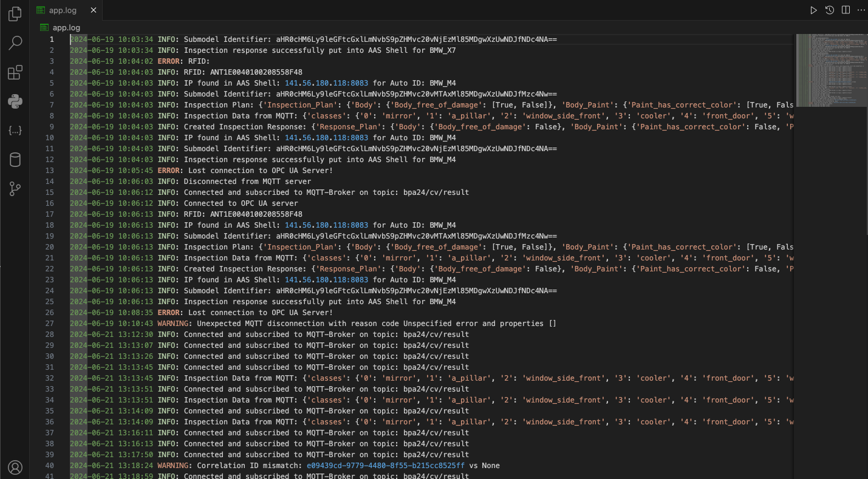The width and height of the screenshot is (868, 479).
Task: Click timestamp '2024-06-19 10:06:03' on line 14
Action: [111, 182]
